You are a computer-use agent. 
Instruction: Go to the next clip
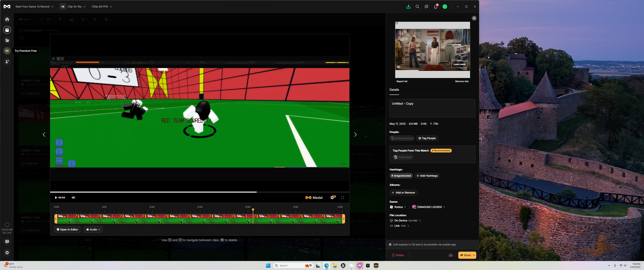point(355,134)
